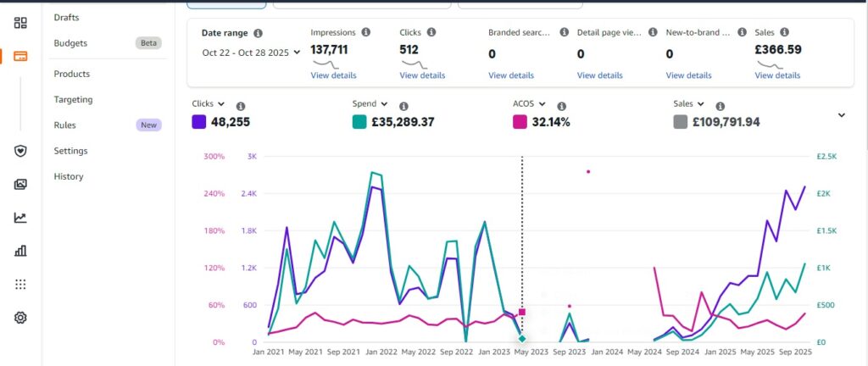Open the date range Oct 22 - Oct 28 dropdown
The width and height of the screenshot is (868, 366).
click(251, 53)
